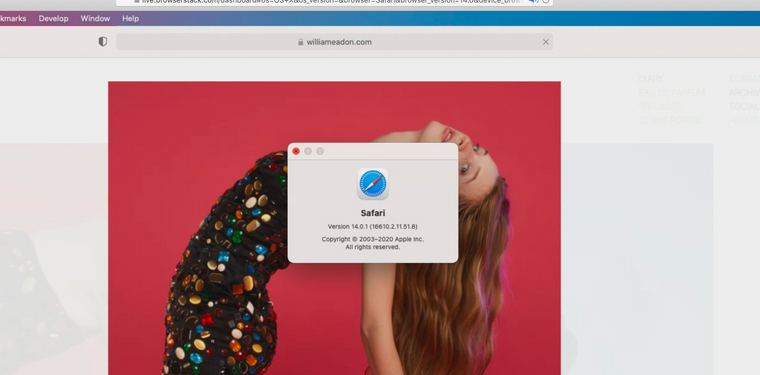Image resolution: width=760 pixels, height=375 pixels.
Task: Click the lock icon beside williameadon.com
Action: pos(301,42)
